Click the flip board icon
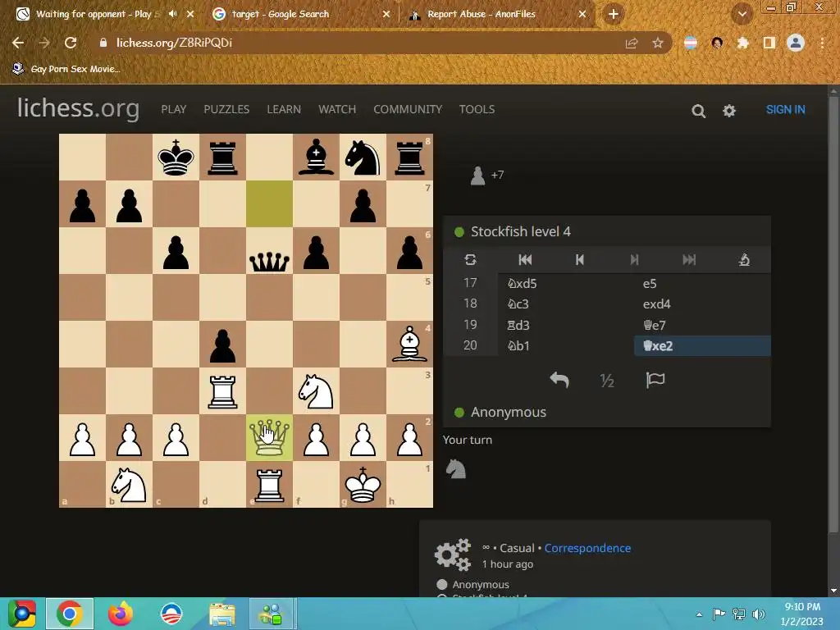 [470, 260]
